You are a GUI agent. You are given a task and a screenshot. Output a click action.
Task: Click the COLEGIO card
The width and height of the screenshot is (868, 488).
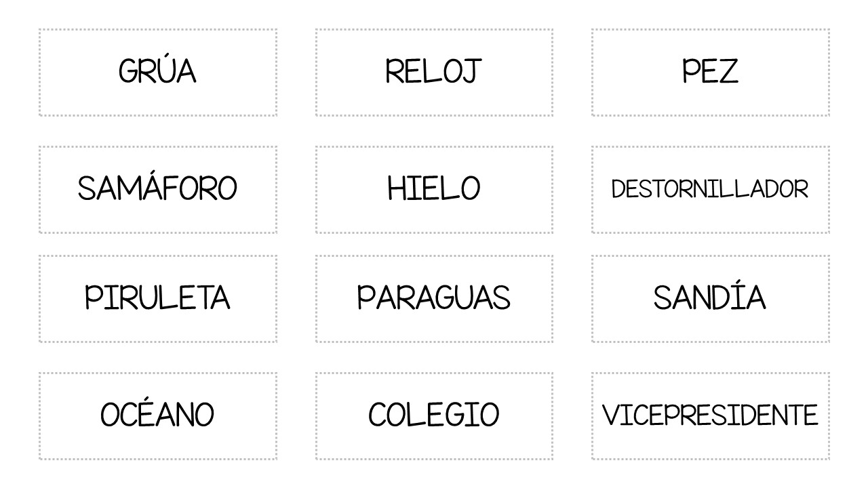pos(434,416)
